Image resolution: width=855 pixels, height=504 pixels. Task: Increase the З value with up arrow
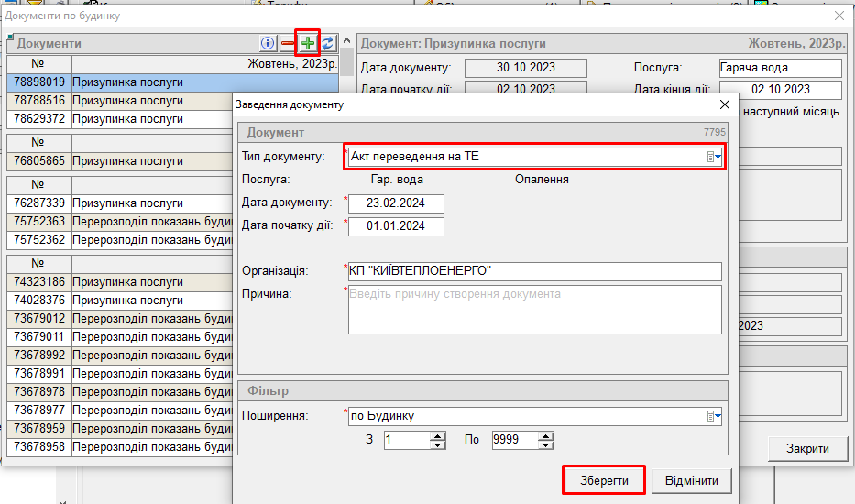click(x=438, y=435)
